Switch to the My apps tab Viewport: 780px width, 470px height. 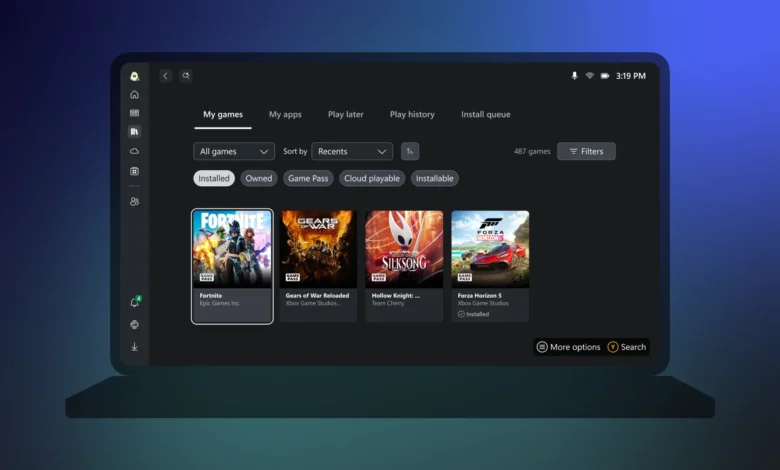pos(285,114)
